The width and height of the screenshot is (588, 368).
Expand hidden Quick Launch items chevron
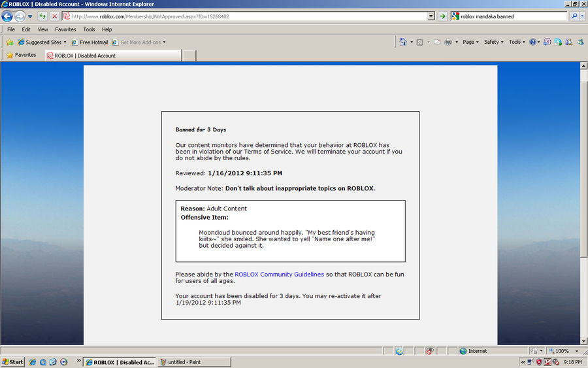point(79,361)
